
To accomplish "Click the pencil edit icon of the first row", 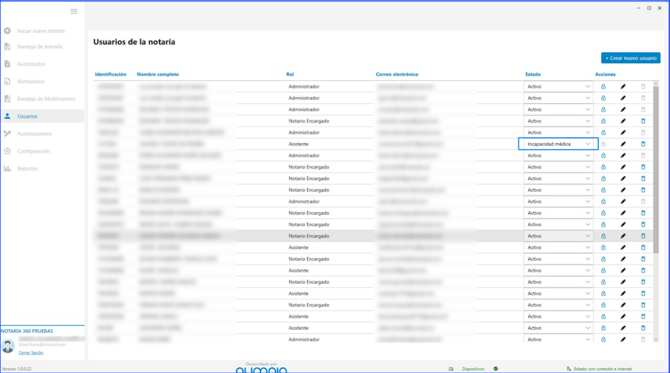I will click(623, 86).
